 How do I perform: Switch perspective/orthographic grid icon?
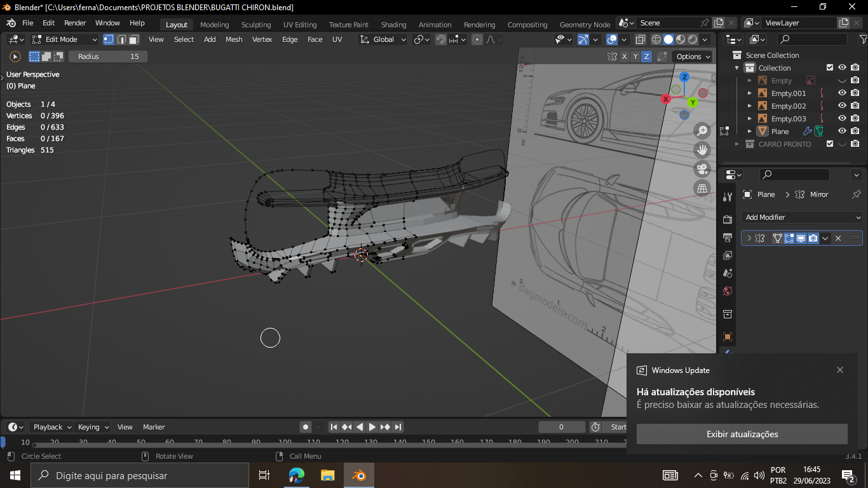[702, 188]
